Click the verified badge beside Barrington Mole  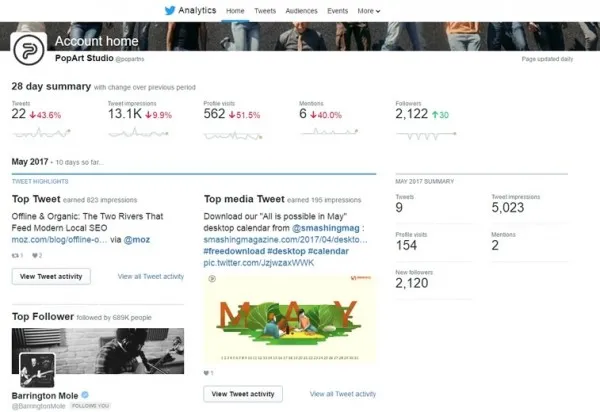click(x=85, y=395)
